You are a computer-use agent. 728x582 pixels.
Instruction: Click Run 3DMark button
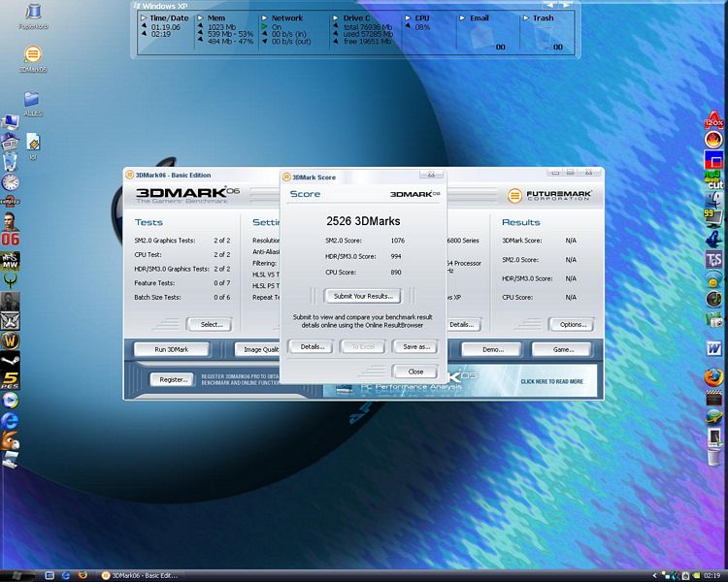click(x=171, y=349)
